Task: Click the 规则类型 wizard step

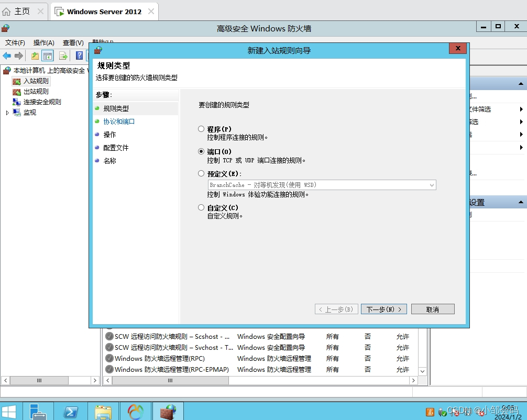Action: [116, 108]
